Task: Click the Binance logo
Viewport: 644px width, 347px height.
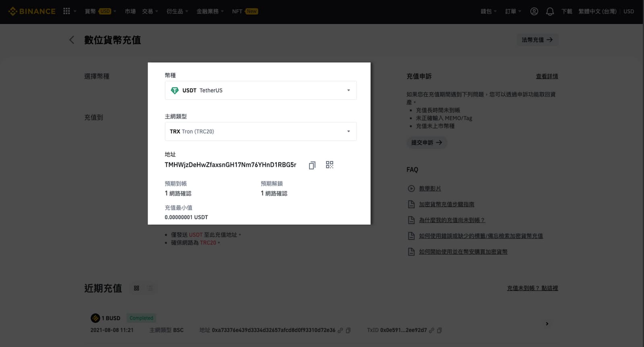Action: [x=32, y=11]
